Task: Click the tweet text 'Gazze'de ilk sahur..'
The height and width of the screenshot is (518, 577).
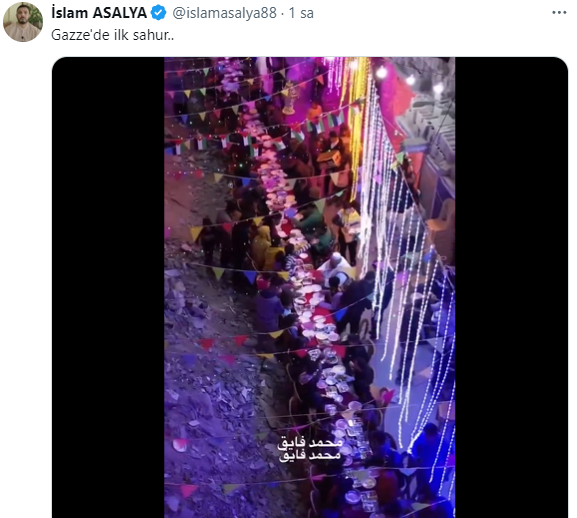Action: [x=112, y=35]
